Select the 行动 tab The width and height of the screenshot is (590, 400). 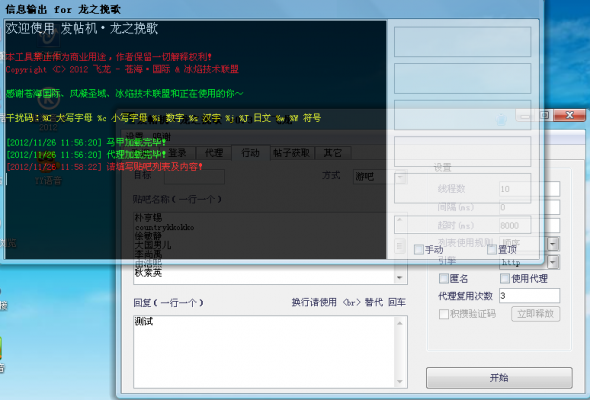tap(251, 152)
